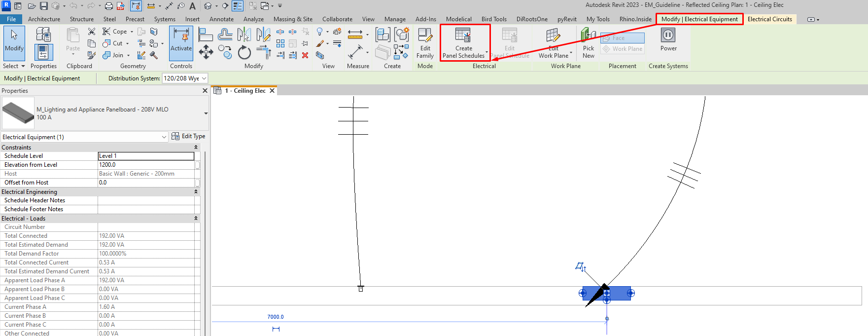Open the Select panel dropdown
The height and width of the screenshot is (336, 868).
[14, 66]
